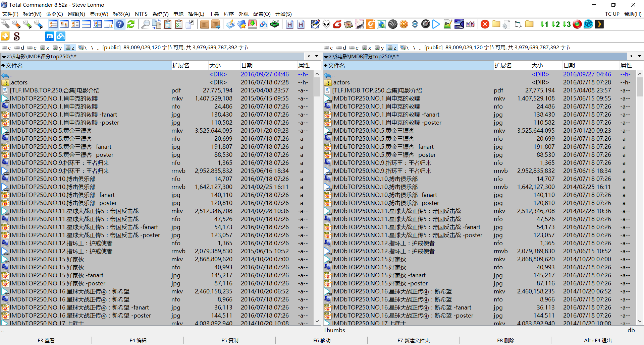Switch right panel to drive e
The image size is (644, 345).
pyautogui.click(x=354, y=48)
